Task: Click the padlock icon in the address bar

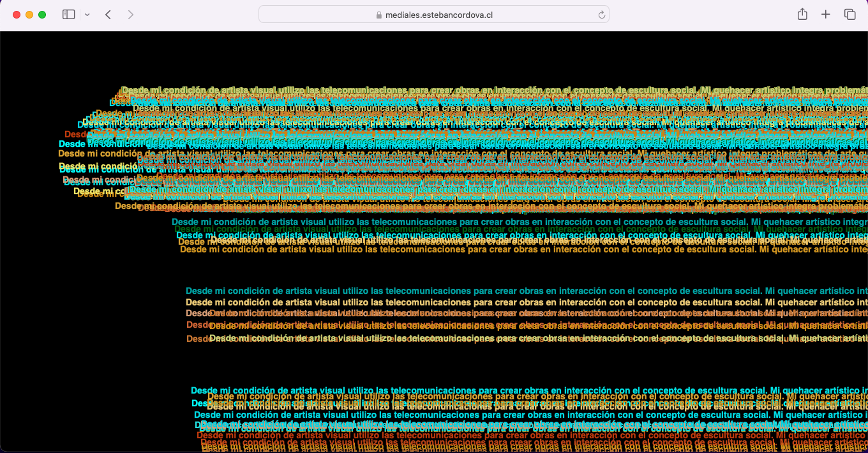Action: click(379, 15)
